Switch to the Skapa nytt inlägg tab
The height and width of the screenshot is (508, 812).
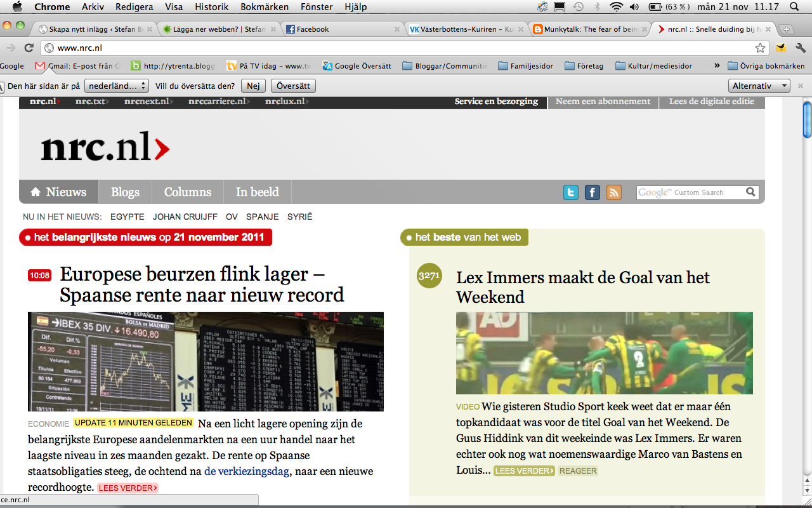coord(95,29)
